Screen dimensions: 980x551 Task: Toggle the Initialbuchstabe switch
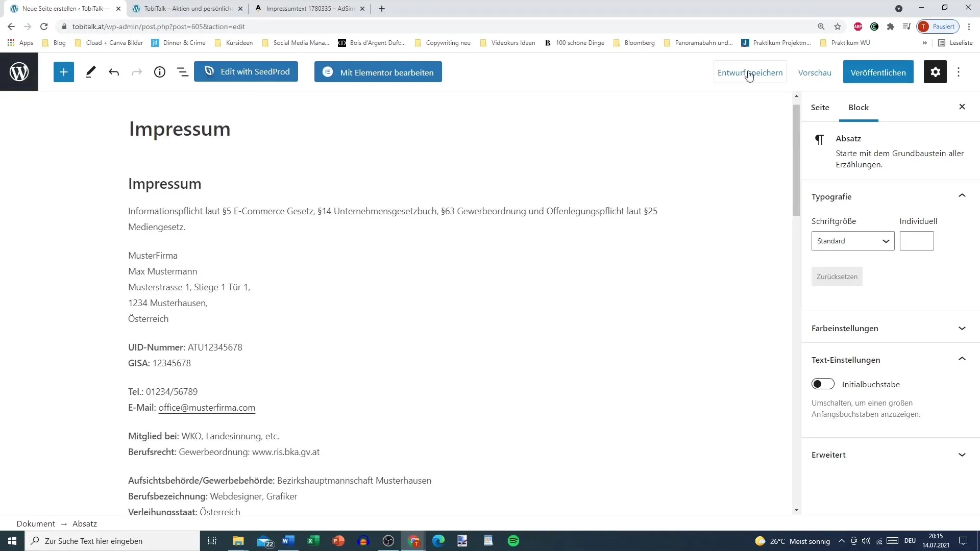823,384
